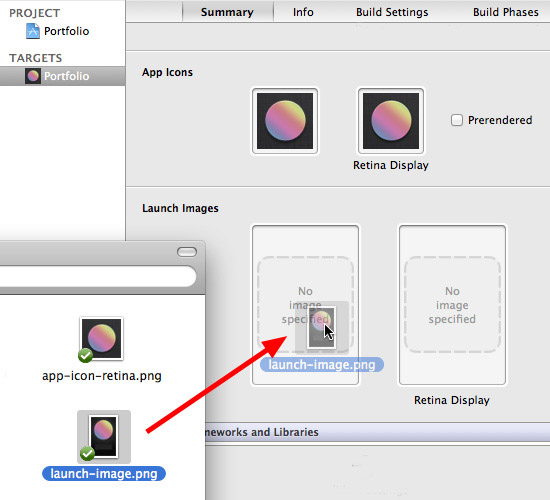The width and height of the screenshot is (550, 500).
Task: Click the Retina Display app icon well
Action: (391, 121)
